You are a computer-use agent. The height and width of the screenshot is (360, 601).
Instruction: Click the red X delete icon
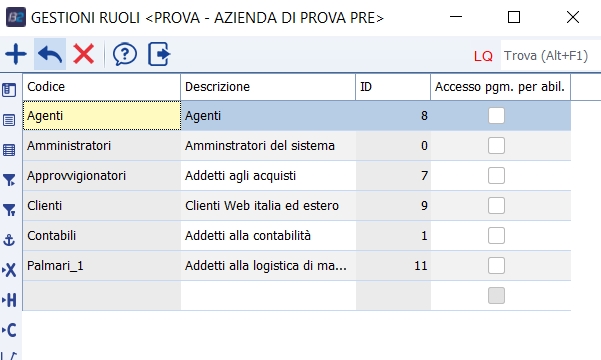click(84, 54)
